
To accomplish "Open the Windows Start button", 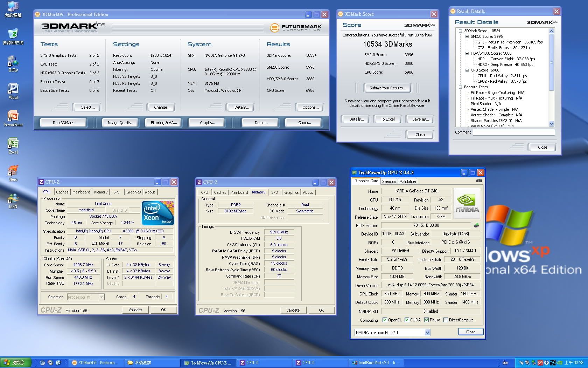I will tap(16, 363).
